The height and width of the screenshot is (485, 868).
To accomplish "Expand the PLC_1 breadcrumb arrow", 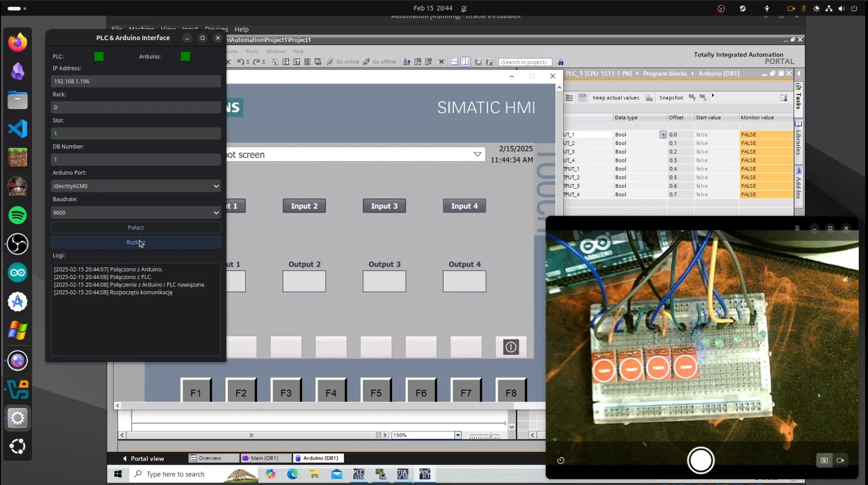I will tap(637, 73).
